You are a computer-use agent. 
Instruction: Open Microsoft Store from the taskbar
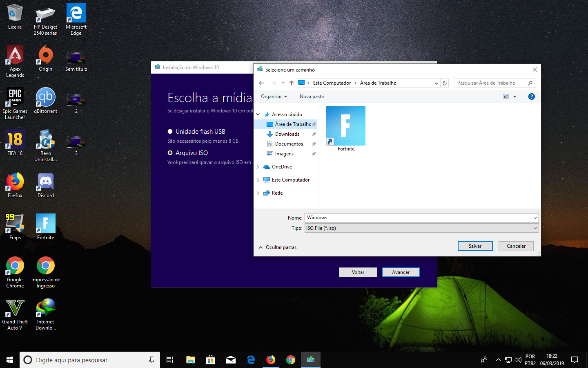coord(210,360)
